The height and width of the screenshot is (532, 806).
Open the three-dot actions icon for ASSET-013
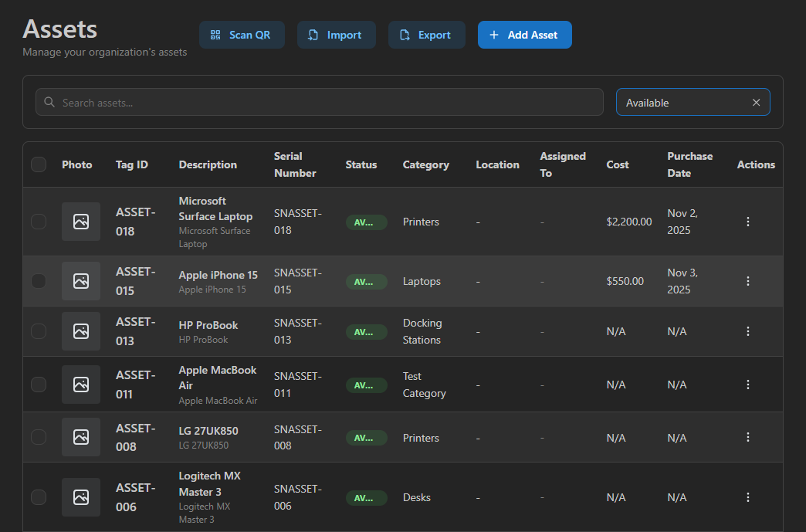pyautogui.click(x=748, y=330)
